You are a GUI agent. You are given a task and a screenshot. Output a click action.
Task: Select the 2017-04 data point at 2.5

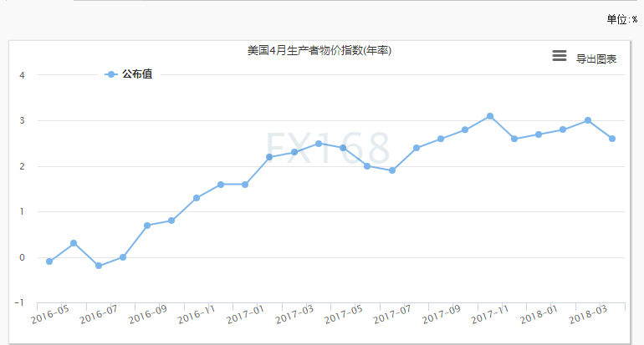(x=319, y=144)
